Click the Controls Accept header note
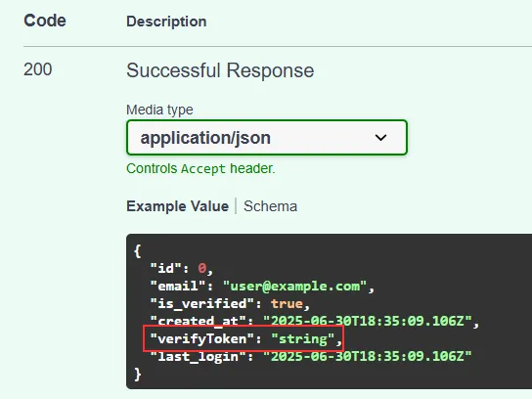The width and height of the screenshot is (532, 399). (x=200, y=168)
